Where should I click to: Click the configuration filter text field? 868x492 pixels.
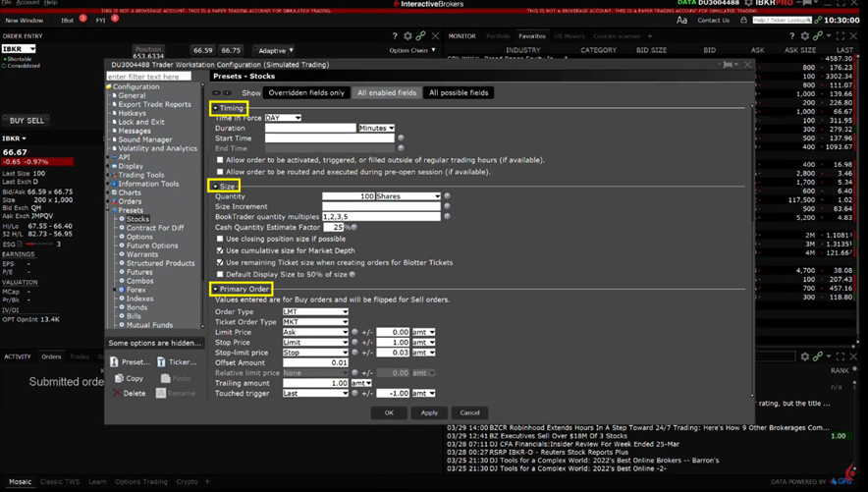pos(148,77)
